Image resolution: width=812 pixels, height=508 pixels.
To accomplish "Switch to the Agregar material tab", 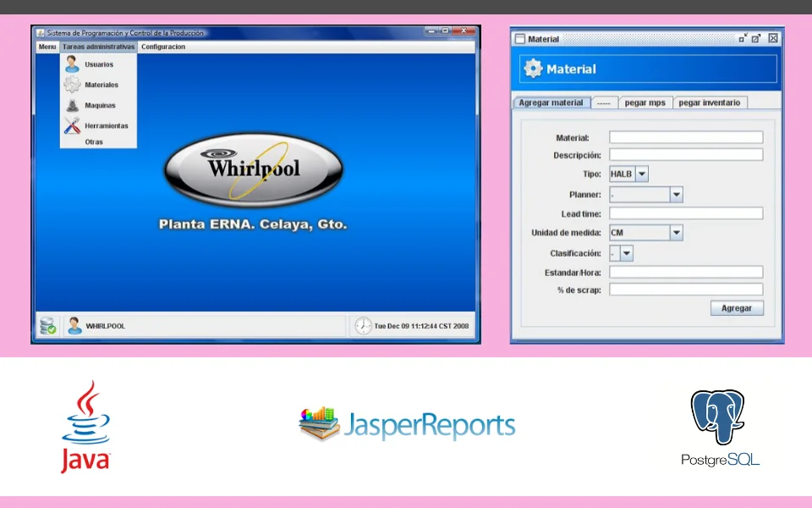I will pos(551,102).
